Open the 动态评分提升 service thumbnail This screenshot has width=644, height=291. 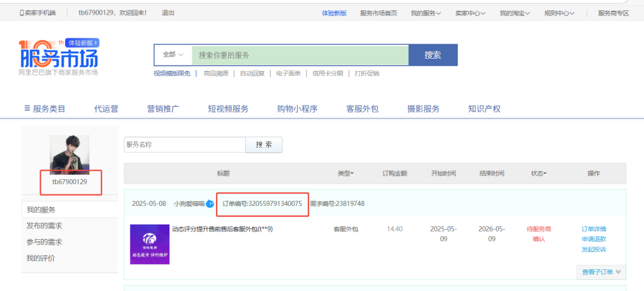(149, 244)
